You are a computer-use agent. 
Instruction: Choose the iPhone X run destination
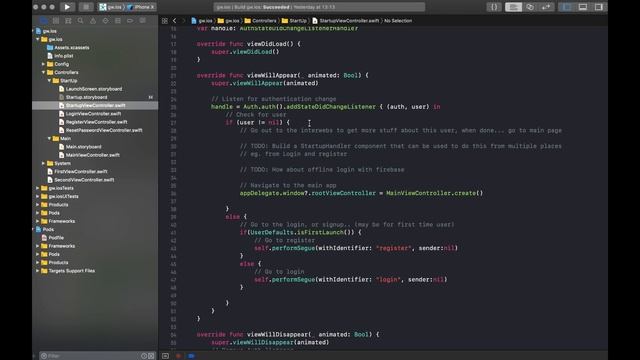[x=141, y=7]
